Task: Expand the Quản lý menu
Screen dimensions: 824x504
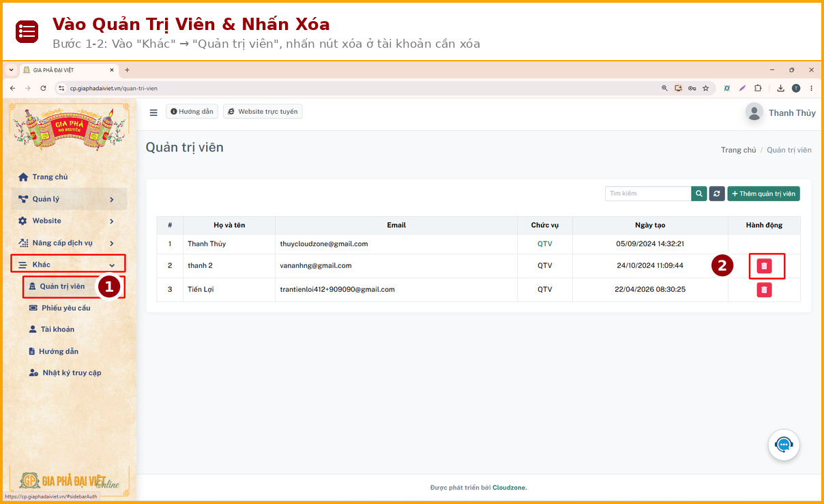Action: pos(69,199)
